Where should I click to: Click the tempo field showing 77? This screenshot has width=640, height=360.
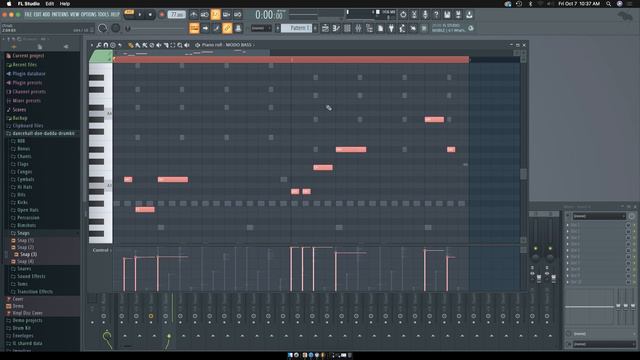click(x=176, y=15)
